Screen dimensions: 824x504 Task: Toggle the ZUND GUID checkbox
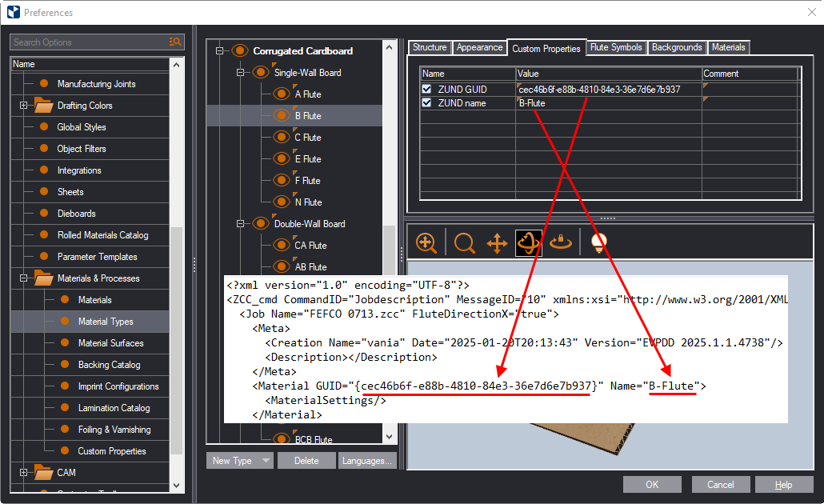427,90
